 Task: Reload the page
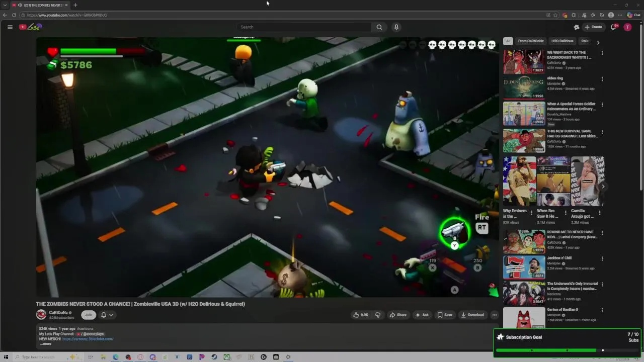14,15
